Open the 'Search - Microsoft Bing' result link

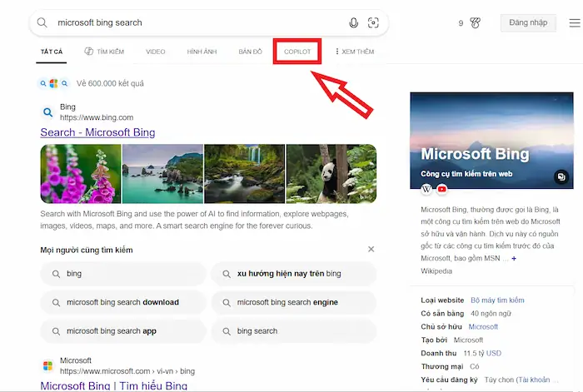coord(97,132)
